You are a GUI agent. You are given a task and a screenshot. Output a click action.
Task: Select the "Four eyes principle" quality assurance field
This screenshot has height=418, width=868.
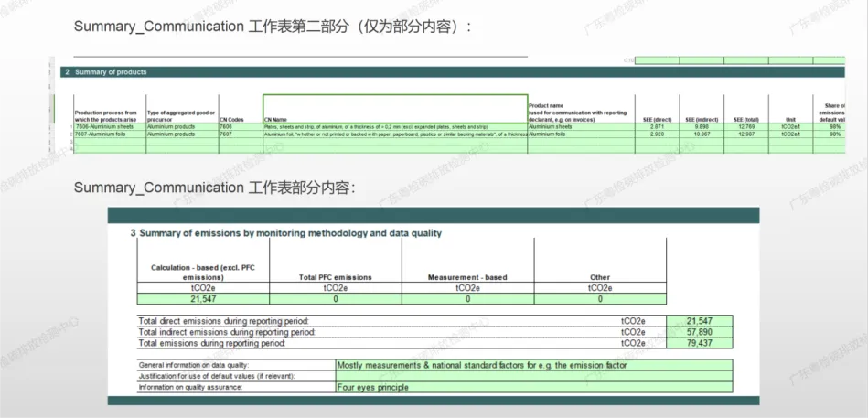(x=534, y=387)
